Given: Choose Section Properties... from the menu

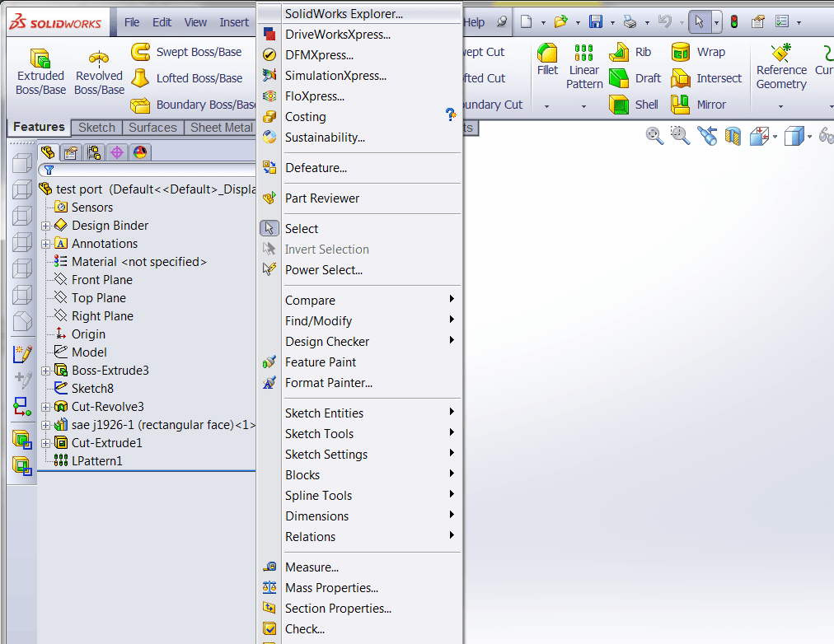Looking at the screenshot, I should (x=359, y=609).
